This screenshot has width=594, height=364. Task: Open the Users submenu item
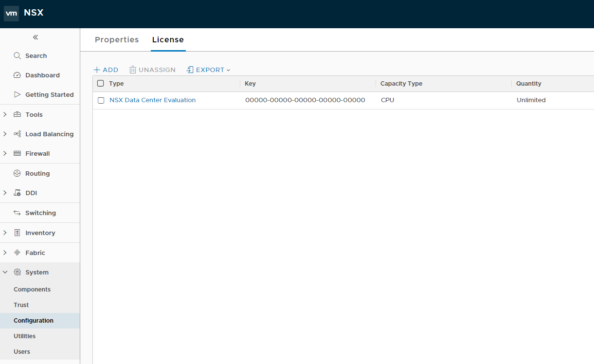click(22, 352)
